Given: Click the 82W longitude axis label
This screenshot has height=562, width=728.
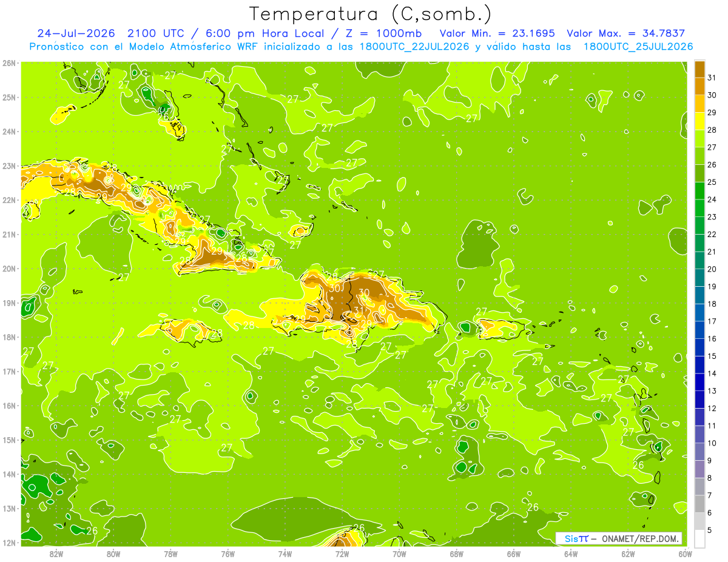Looking at the screenshot, I should pyautogui.click(x=56, y=553).
